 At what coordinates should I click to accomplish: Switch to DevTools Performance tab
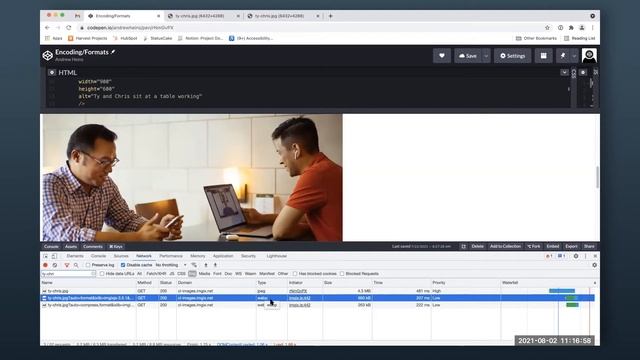[171, 256]
